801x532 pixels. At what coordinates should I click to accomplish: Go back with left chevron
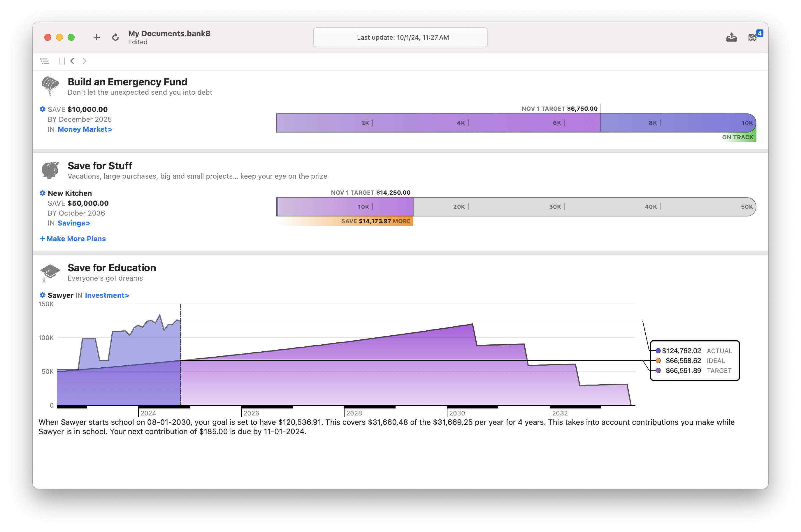(72, 61)
